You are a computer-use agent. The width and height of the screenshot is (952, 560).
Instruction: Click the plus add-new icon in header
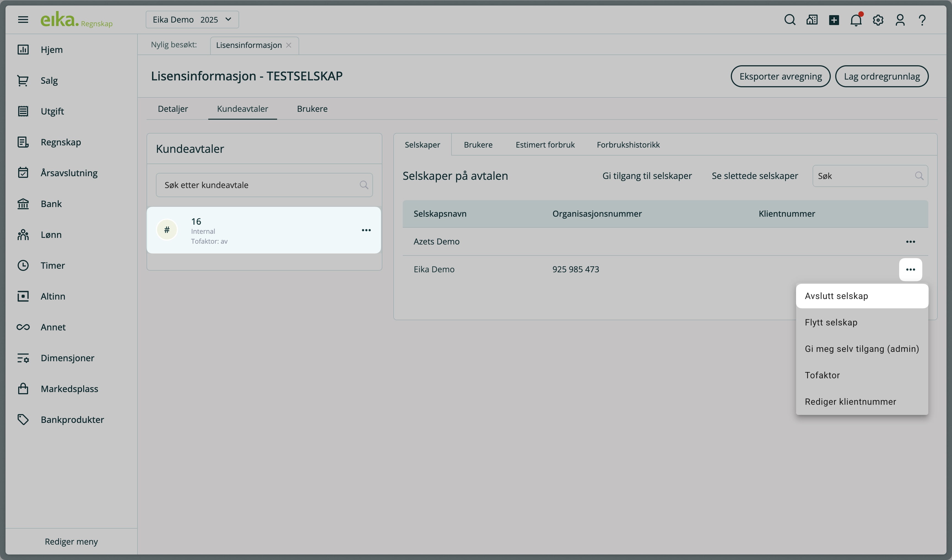click(834, 20)
